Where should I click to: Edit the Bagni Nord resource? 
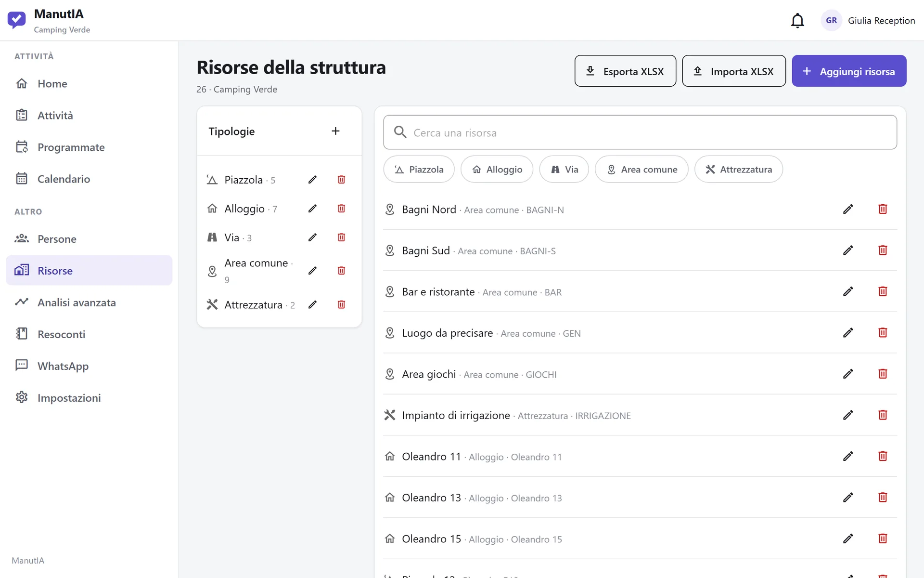click(848, 209)
